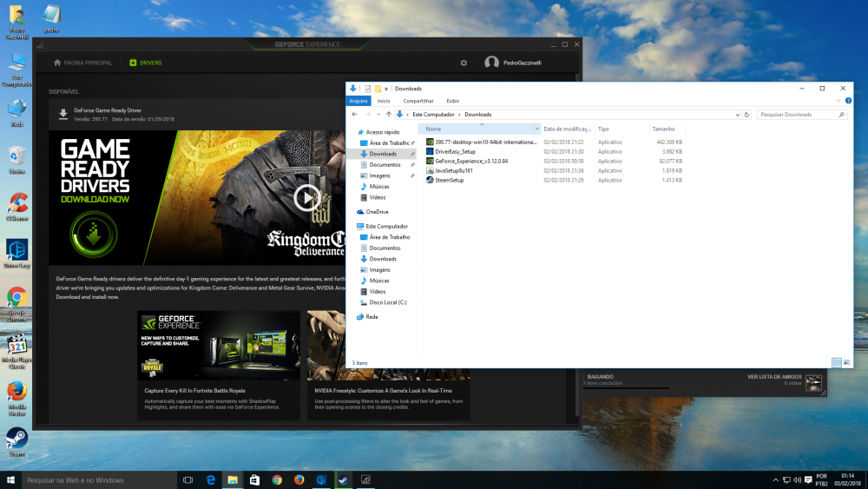Switch Explorer to large icons view
Viewport: 868px width, 489px height.
click(x=846, y=363)
